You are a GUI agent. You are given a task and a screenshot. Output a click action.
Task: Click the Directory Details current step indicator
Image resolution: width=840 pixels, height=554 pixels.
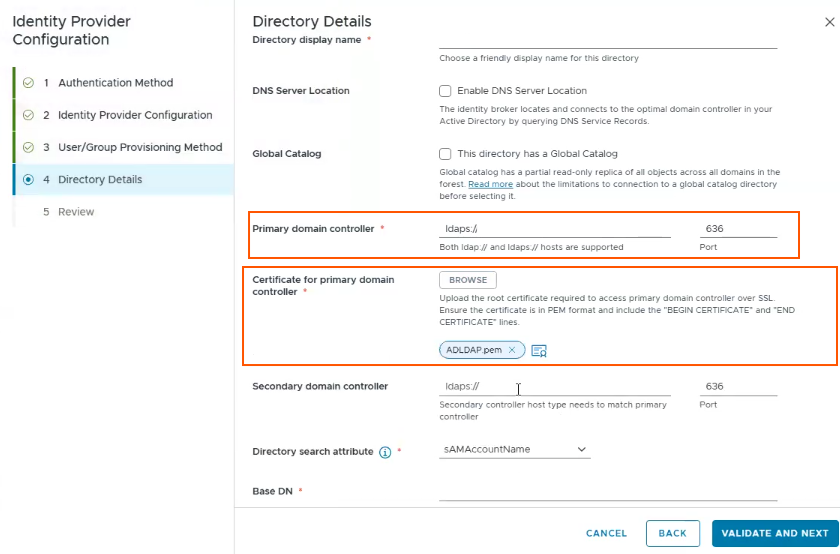28,179
